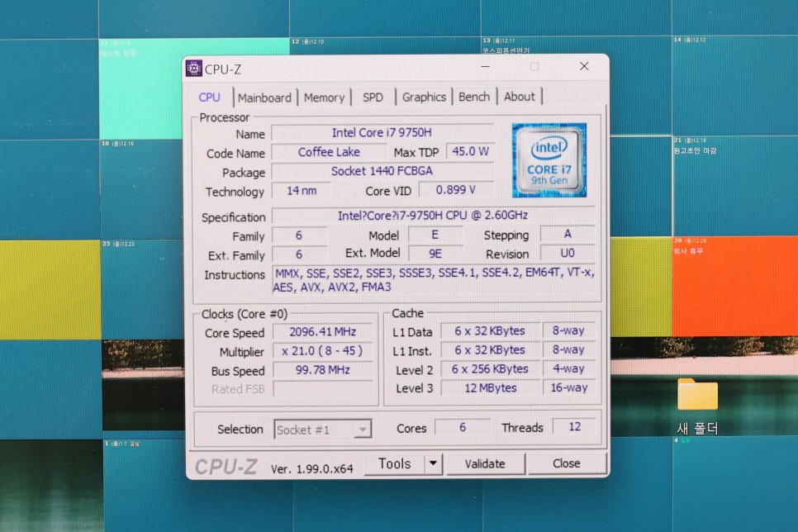Click the Package value Socket 1440 FCBGA

click(x=382, y=171)
